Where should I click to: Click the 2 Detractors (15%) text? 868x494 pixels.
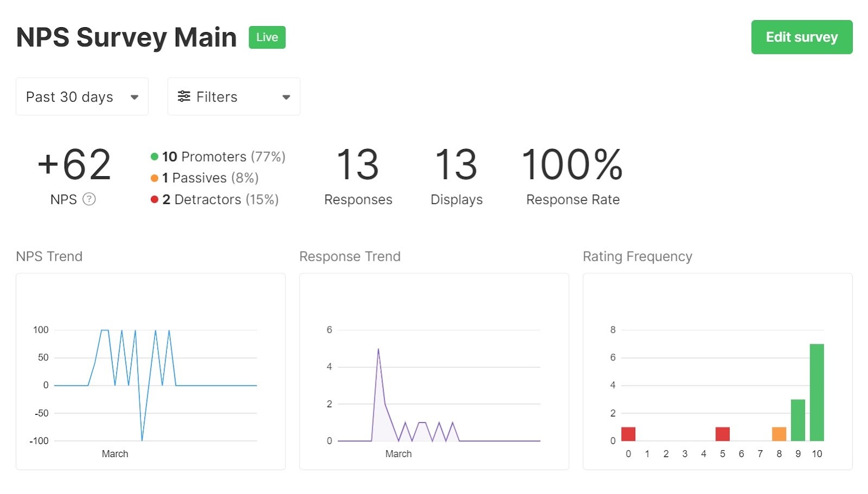click(x=220, y=200)
